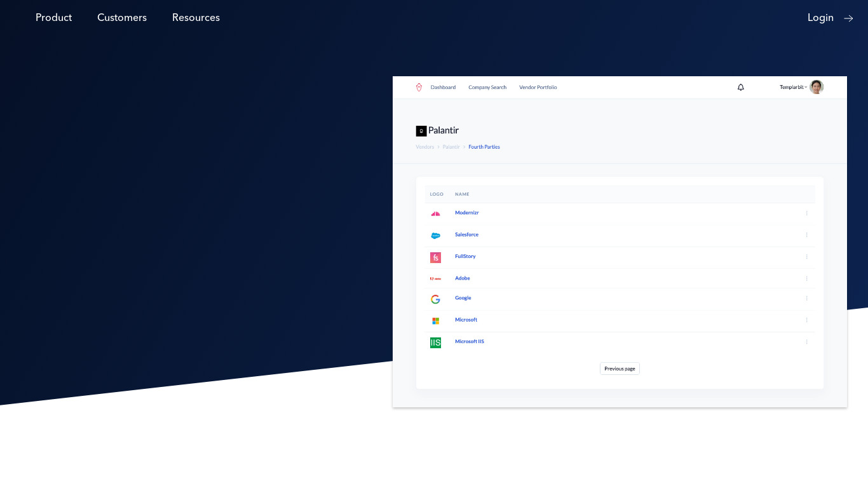Click the Palantir page title
868x488 pixels.
click(444, 130)
